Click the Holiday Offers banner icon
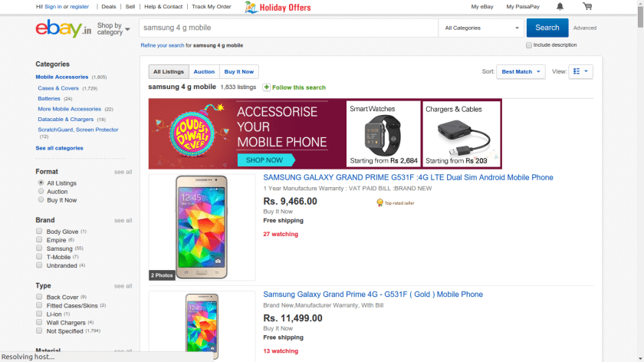644x362 pixels. (251, 7)
